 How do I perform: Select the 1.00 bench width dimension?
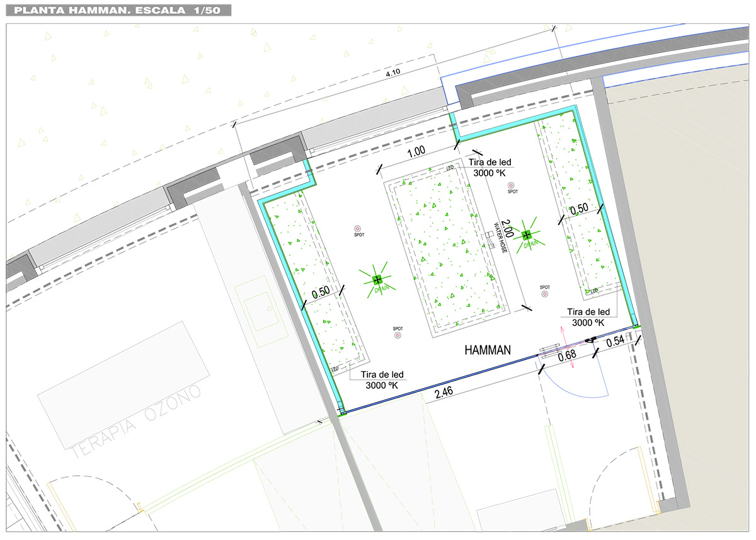coord(416,151)
